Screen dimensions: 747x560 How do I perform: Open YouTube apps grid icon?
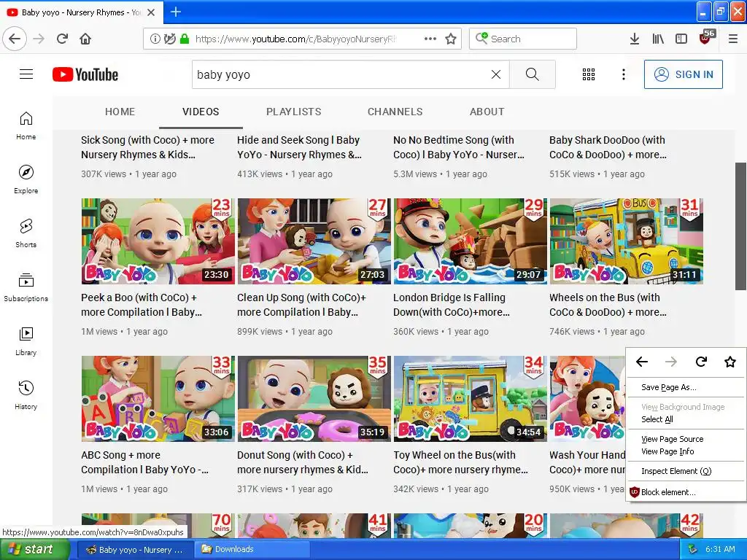[x=589, y=74]
